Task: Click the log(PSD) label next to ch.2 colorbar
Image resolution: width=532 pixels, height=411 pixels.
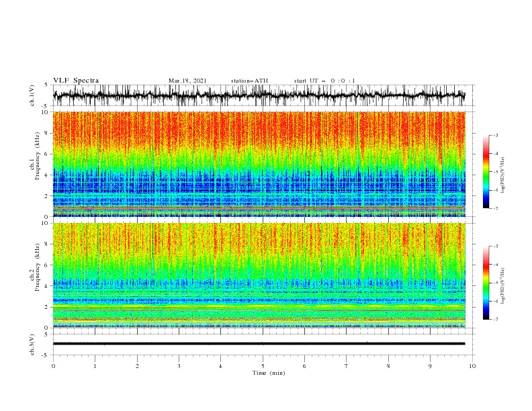Action: click(503, 286)
